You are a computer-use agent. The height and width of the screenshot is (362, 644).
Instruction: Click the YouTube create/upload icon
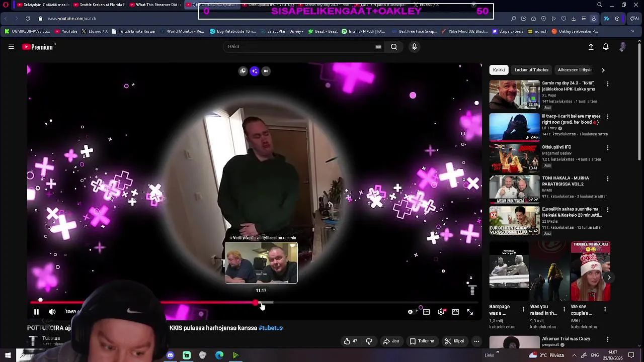(x=591, y=47)
